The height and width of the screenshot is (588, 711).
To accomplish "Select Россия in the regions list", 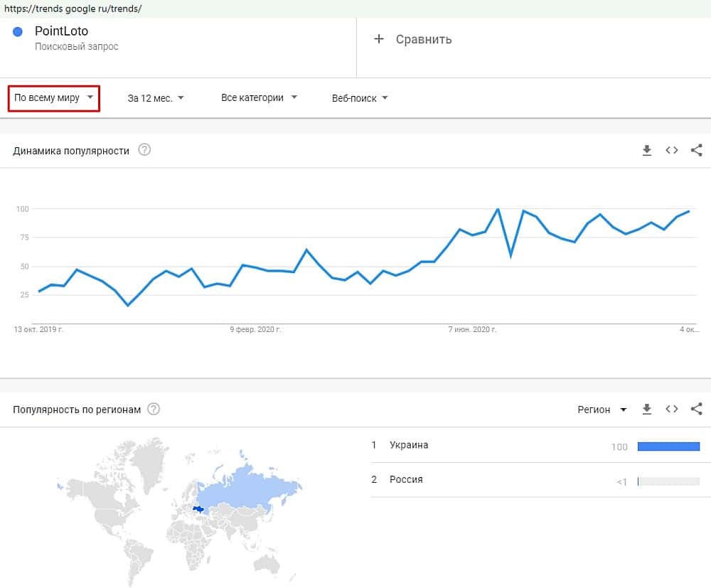I will tap(406, 480).
